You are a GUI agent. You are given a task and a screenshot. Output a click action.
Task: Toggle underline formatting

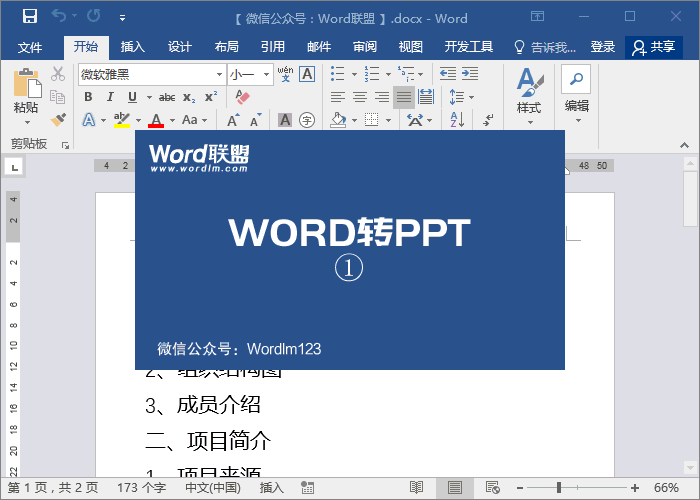132,97
